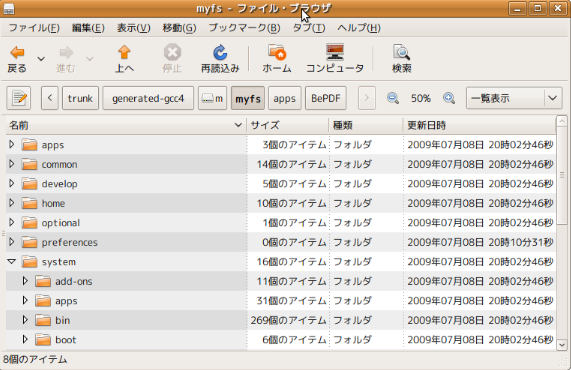Select the 269個のアイテム size cell
The image size is (571, 370).
tap(288, 320)
